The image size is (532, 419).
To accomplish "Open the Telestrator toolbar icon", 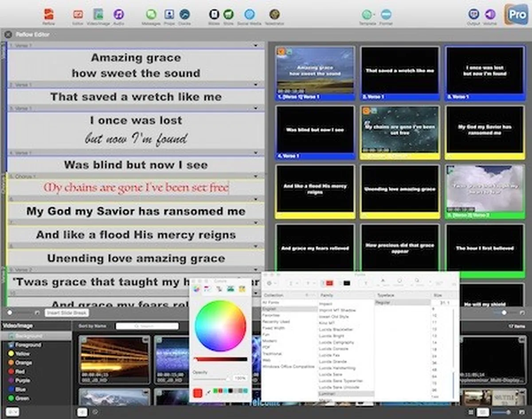I will coord(274,15).
